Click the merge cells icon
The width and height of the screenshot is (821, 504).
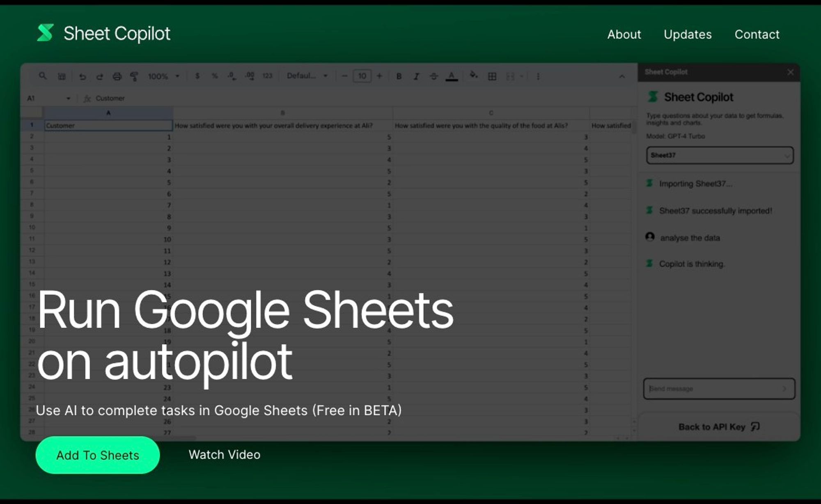point(510,76)
